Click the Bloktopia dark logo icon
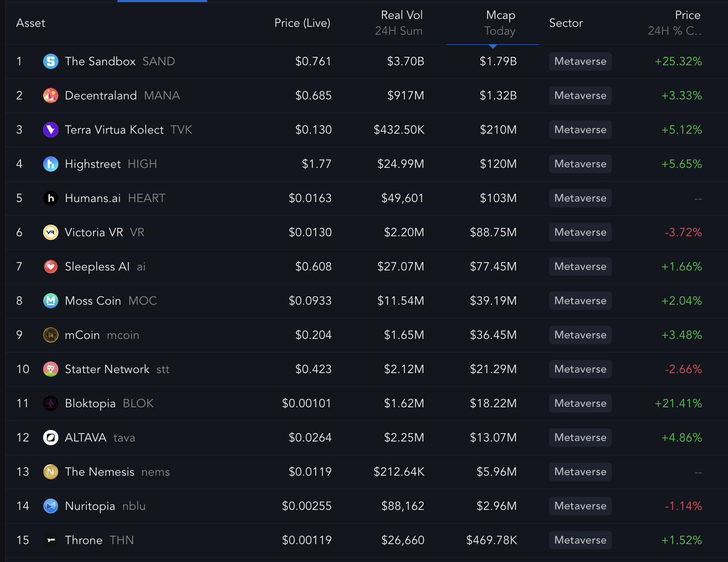This screenshot has width=728, height=562. (x=50, y=404)
